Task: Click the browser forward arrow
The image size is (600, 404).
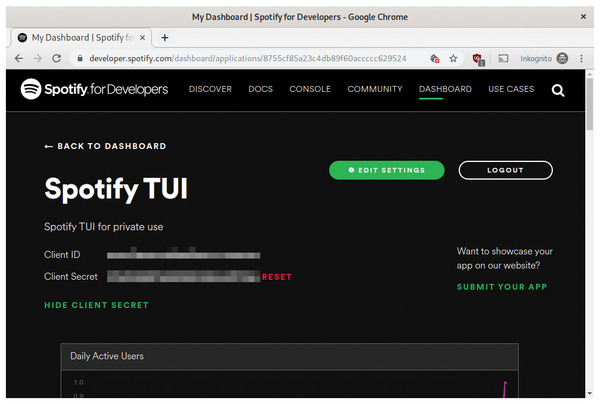Action: [38, 59]
